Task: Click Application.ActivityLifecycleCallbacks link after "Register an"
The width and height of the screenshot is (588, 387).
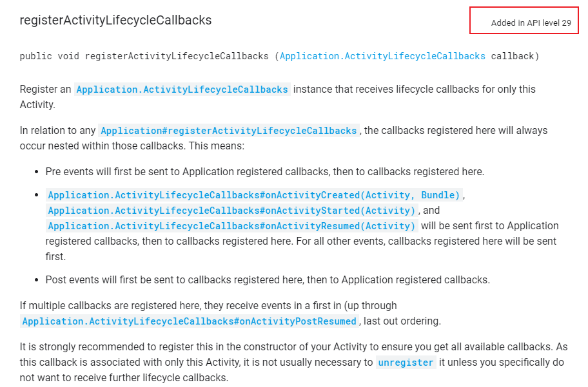Action: [182, 90]
